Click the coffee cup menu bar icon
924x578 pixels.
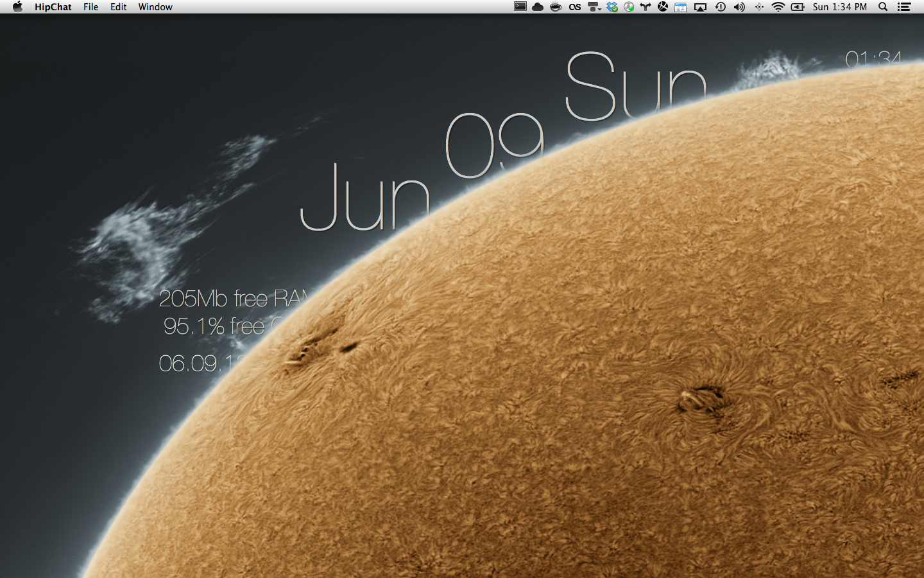point(556,7)
